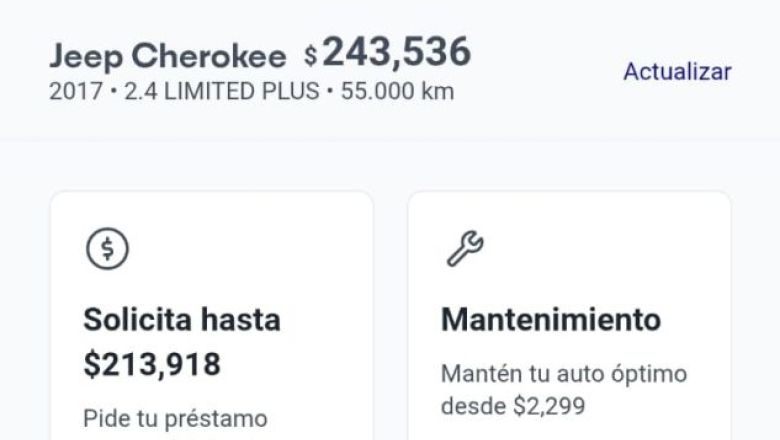Image resolution: width=780 pixels, height=440 pixels.
Task: Open the Solicita hasta loan card
Action: pos(212,316)
